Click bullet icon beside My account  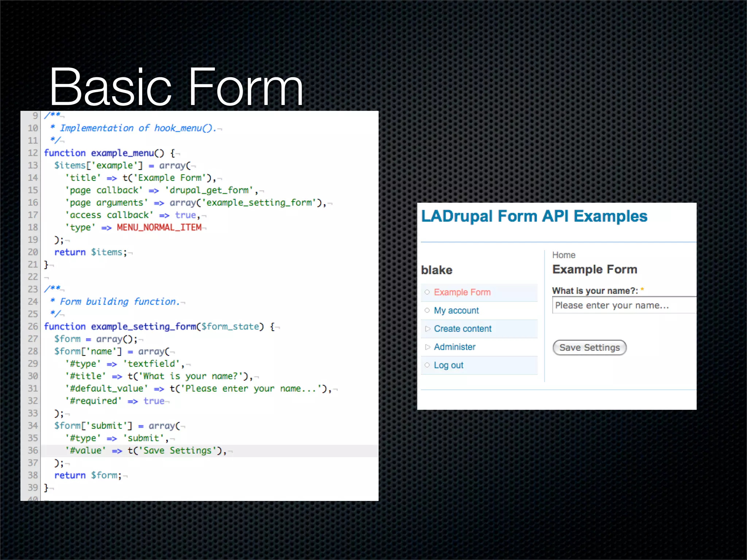pos(427,310)
